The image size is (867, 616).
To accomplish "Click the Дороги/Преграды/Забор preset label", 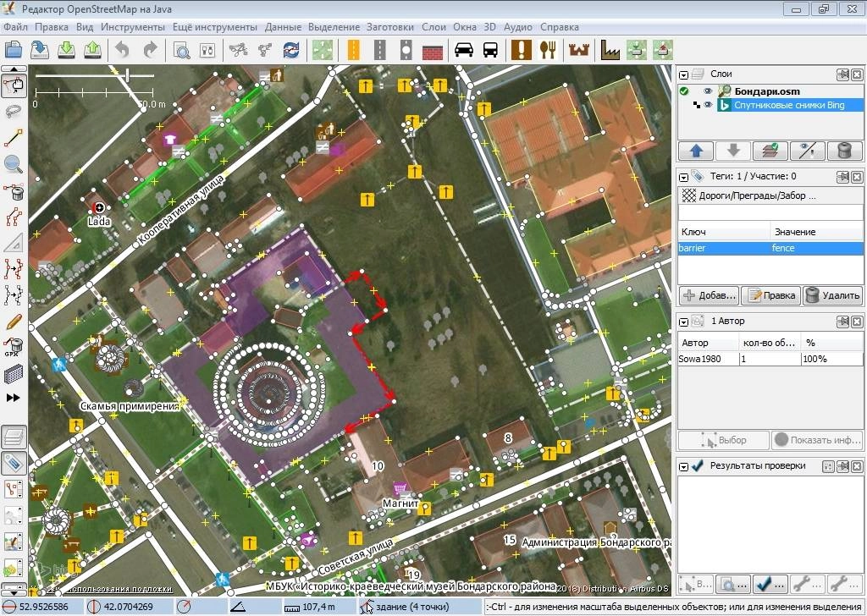I will pos(757,195).
